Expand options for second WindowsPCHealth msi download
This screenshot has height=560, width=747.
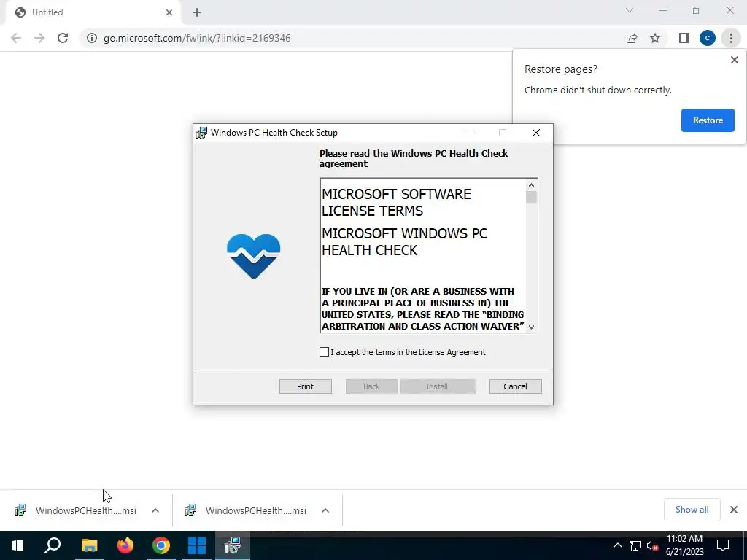[x=325, y=510]
